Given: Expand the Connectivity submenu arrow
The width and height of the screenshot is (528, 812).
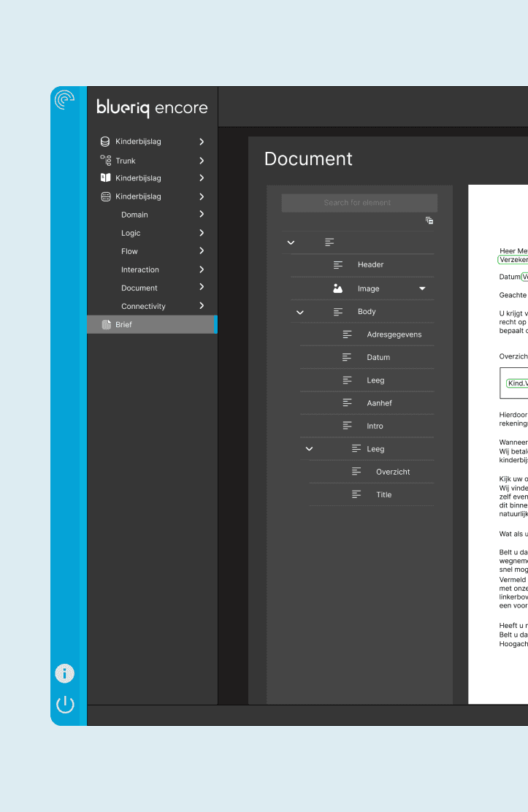Looking at the screenshot, I should pyautogui.click(x=202, y=306).
